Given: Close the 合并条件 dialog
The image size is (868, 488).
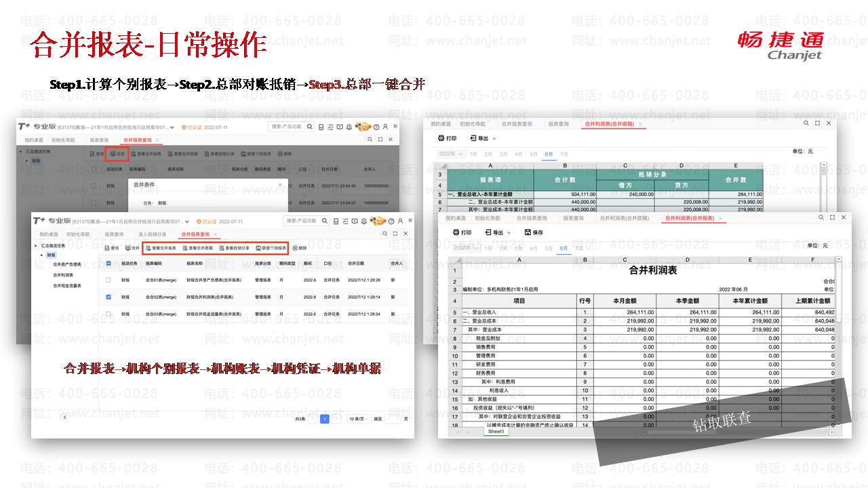Looking at the screenshot, I should 280,184.
